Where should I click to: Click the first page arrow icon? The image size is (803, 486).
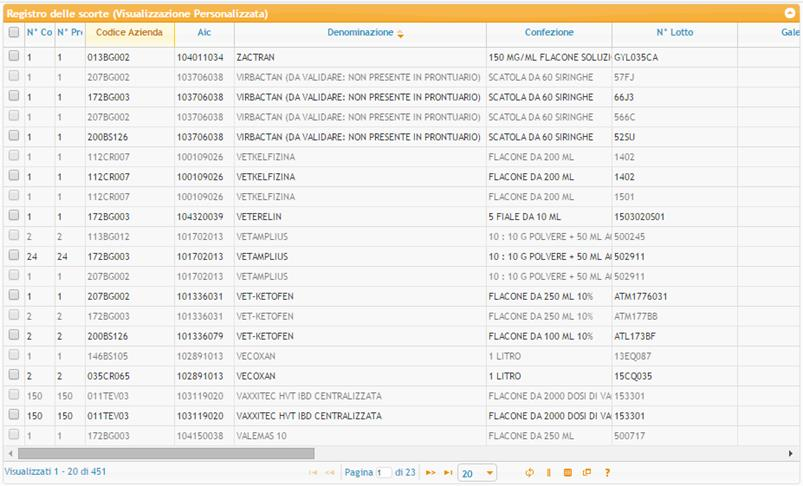[x=313, y=472]
